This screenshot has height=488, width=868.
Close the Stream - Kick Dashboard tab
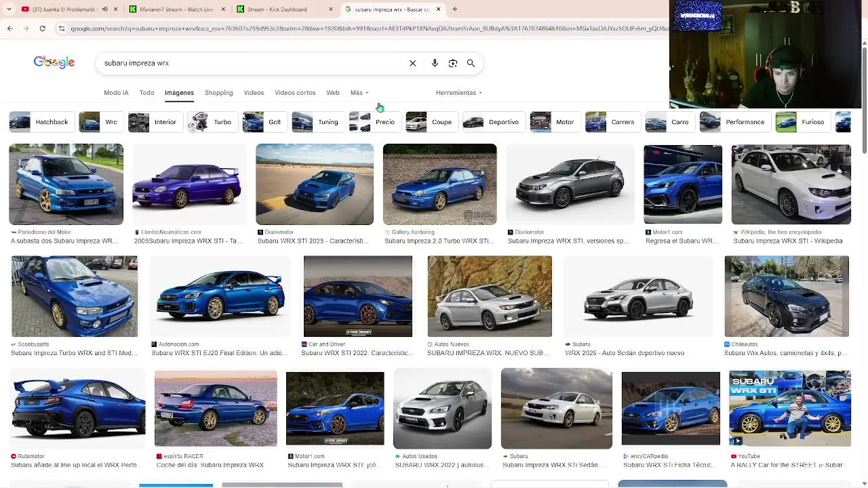[x=331, y=9]
